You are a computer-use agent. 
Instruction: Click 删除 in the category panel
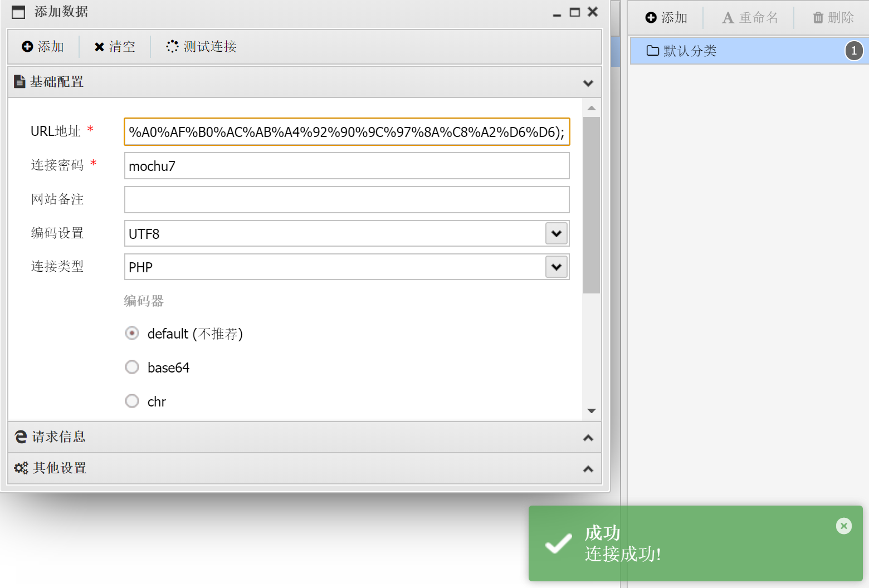pyautogui.click(x=833, y=18)
